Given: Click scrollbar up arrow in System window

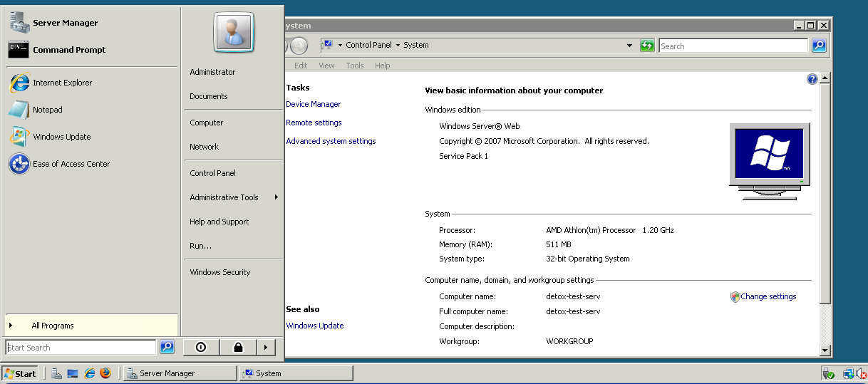Looking at the screenshot, I should point(825,78).
